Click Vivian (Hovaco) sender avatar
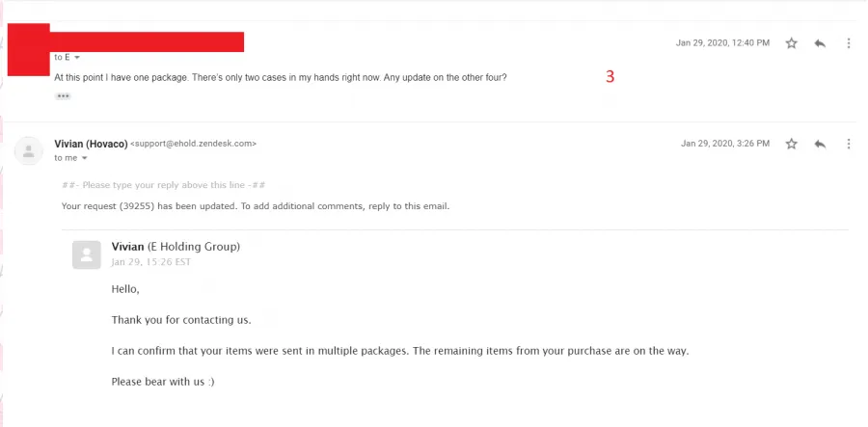Image resolution: width=868 pixels, height=427 pixels. (29, 151)
